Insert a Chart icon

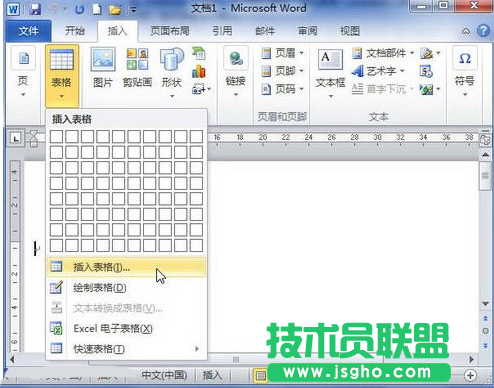[199, 71]
